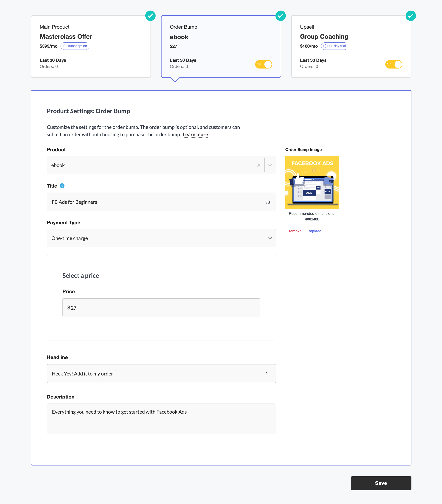Focus the Headline text field
The image size is (442, 504).
(161, 374)
